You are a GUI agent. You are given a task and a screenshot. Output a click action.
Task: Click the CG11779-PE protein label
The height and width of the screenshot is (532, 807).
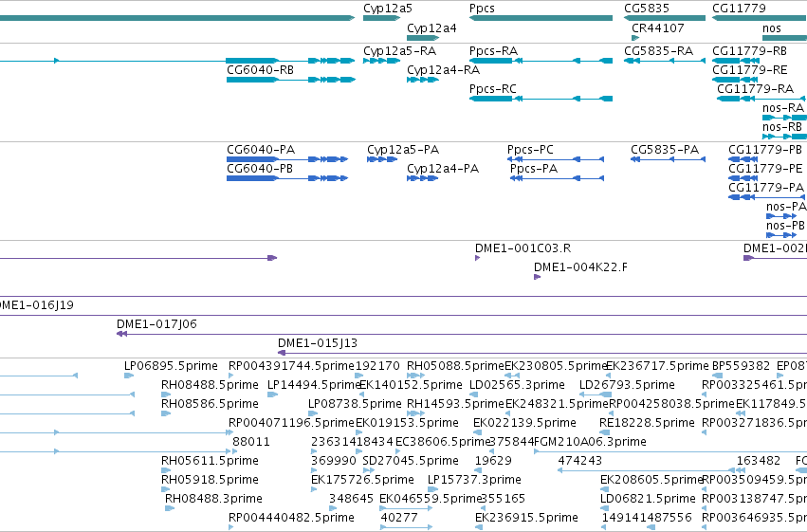point(765,169)
